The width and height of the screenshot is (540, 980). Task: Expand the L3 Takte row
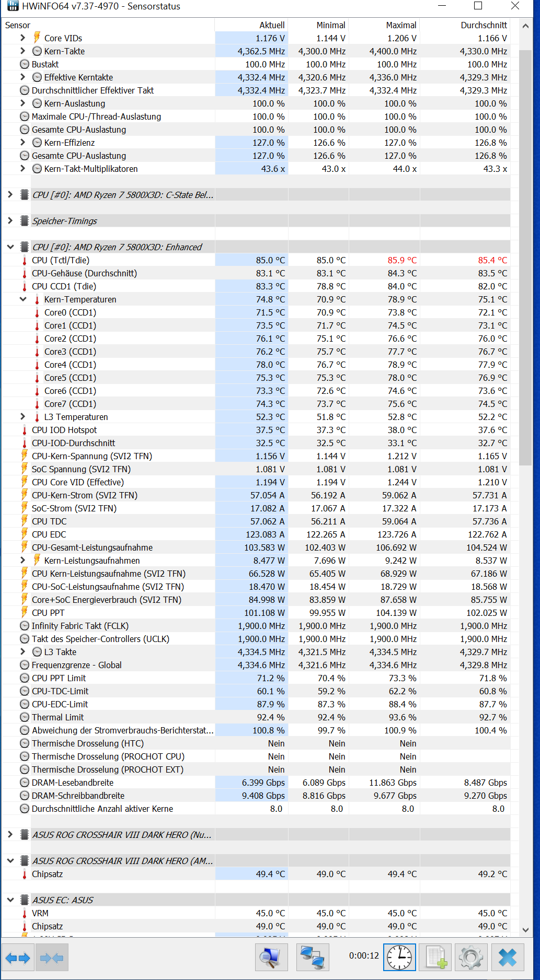(x=22, y=651)
